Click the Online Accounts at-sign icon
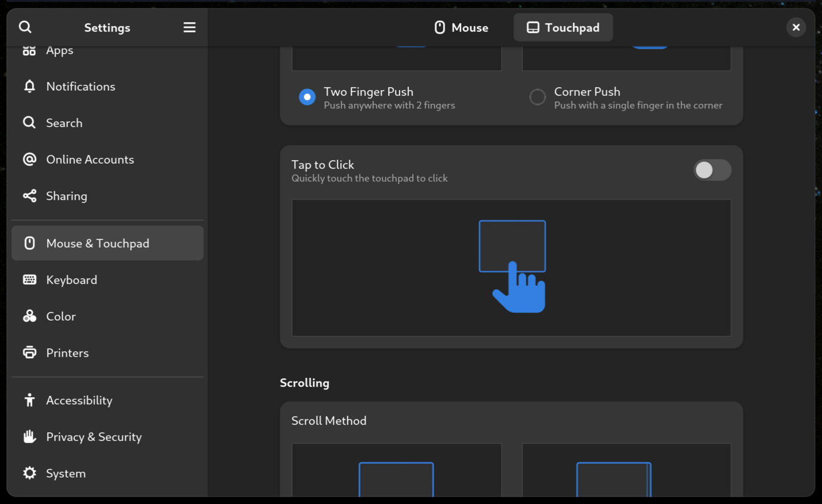822x504 pixels. tap(30, 159)
